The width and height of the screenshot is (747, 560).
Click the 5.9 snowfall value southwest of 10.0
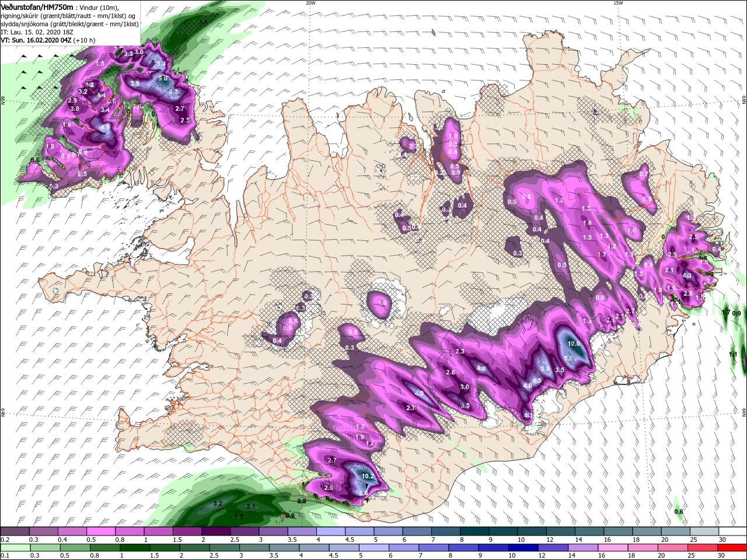click(x=545, y=369)
